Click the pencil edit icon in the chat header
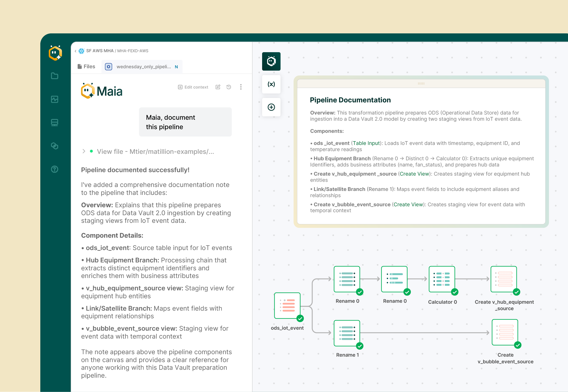Viewport: 568px width, 392px height. 218,87
